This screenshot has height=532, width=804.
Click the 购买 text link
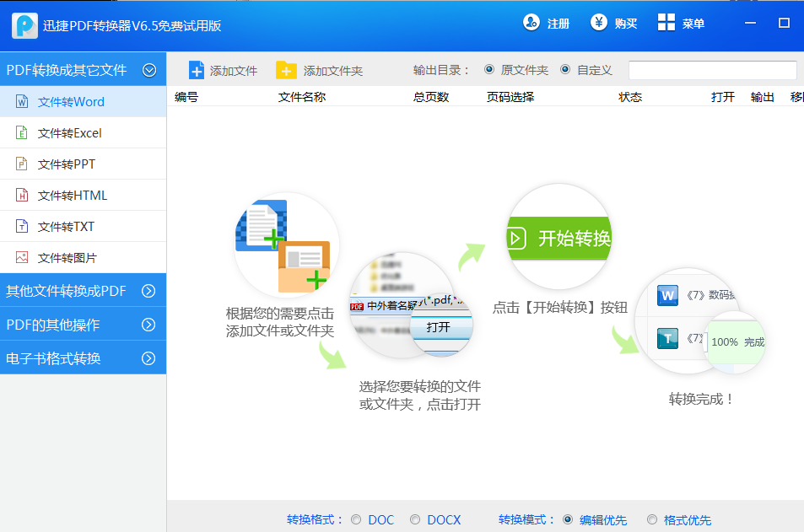(626, 24)
